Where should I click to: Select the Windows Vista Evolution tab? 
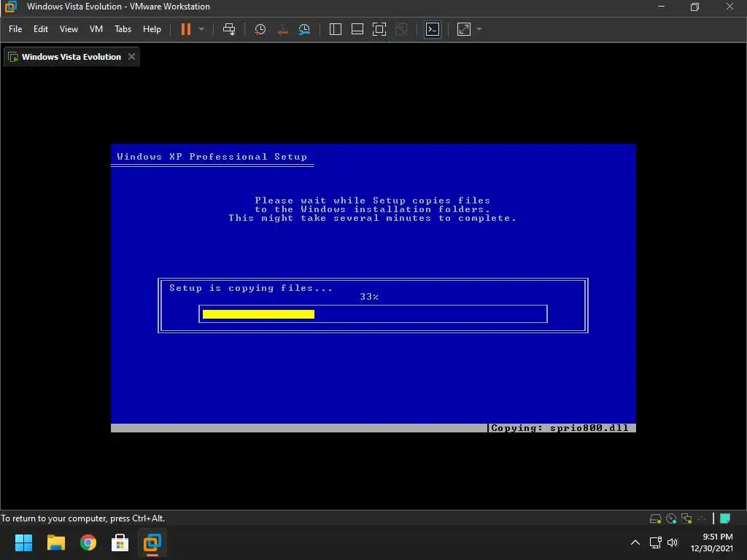[x=71, y=57]
